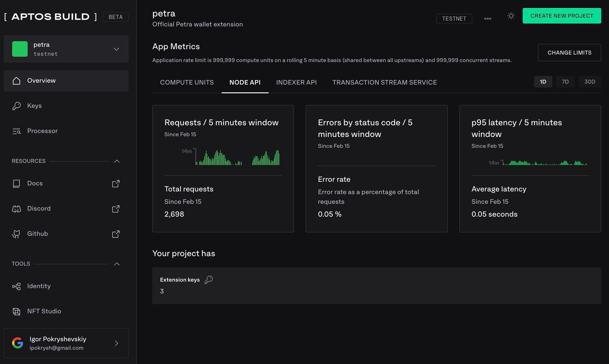The height and width of the screenshot is (364, 609).
Task: Click the Google account logo icon
Action: coord(17,343)
